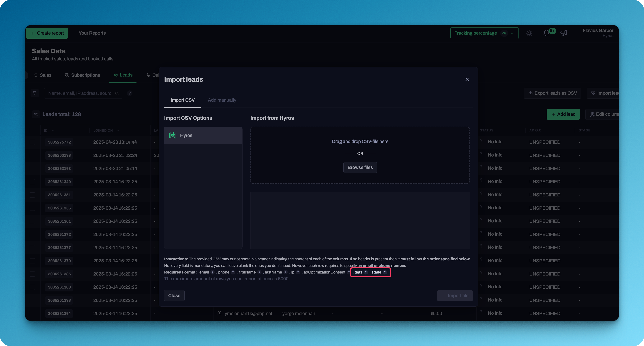Close the Import leads dialog with X
Viewport: 644px width, 346px height.
467,79
